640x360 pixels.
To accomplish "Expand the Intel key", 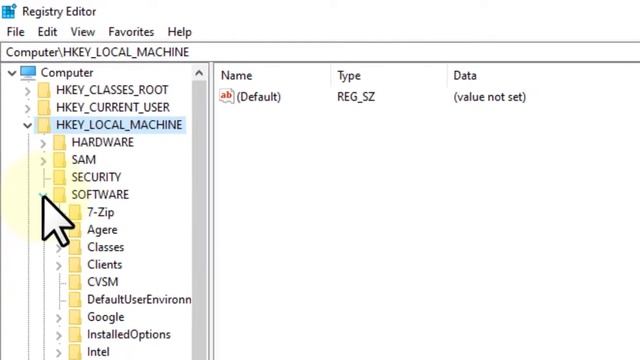I will point(59,353).
